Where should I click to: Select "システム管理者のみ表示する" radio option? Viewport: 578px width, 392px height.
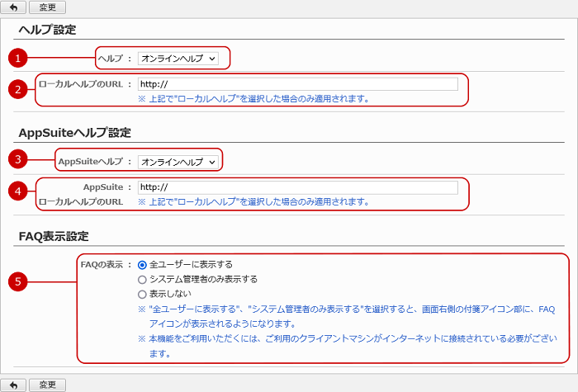tap(143, 279)
